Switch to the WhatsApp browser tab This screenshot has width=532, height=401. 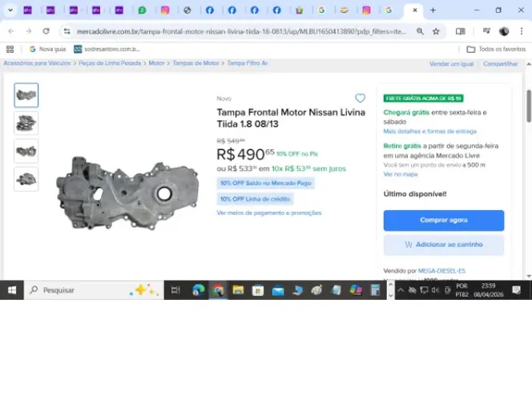pos(142,10)
